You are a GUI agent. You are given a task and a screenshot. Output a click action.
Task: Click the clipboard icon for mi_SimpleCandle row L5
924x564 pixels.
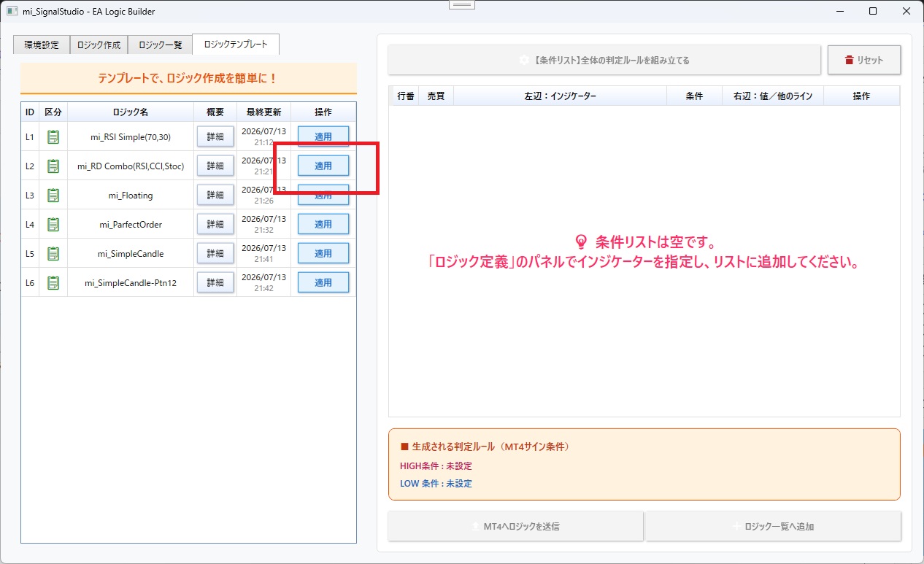pyautogui.click(x=53, y=253)
